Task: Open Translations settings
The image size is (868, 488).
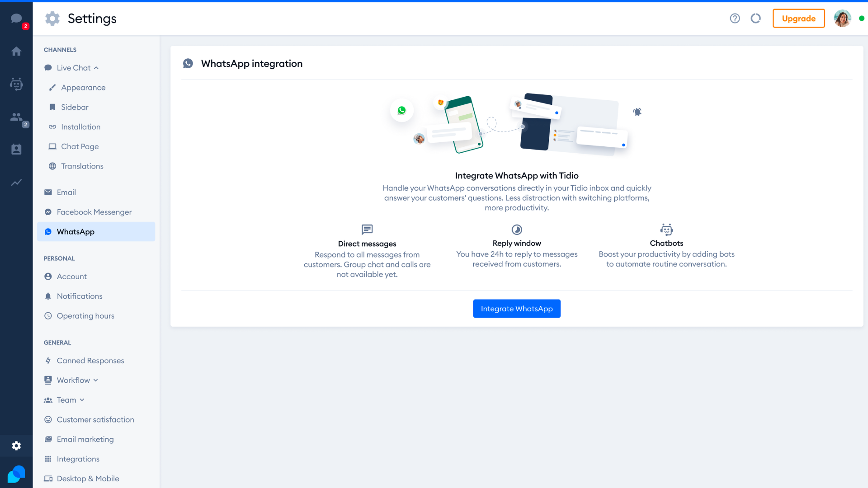Action: click(x=82, y=166)
